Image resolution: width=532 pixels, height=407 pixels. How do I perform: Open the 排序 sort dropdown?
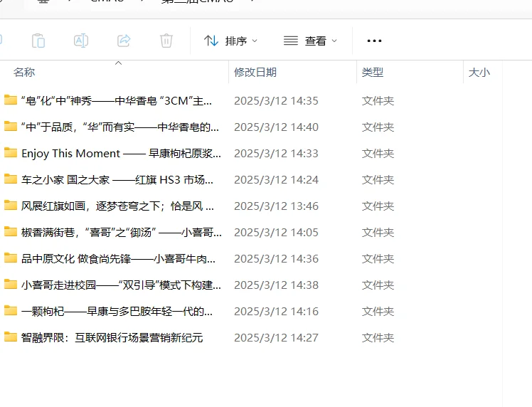[230, 41]
